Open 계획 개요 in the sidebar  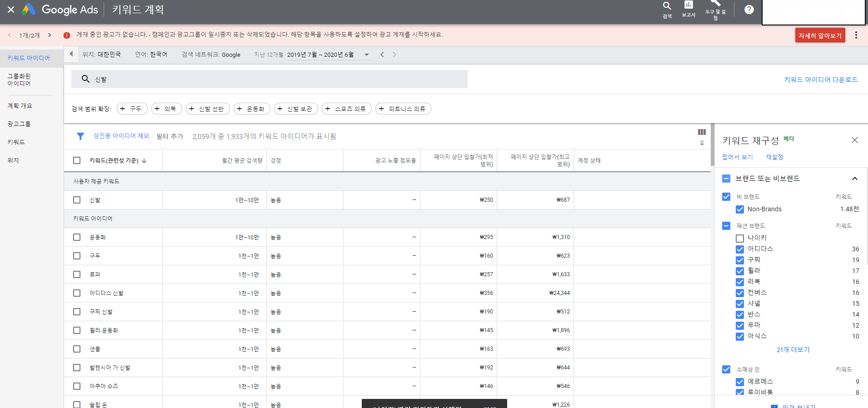20,106
